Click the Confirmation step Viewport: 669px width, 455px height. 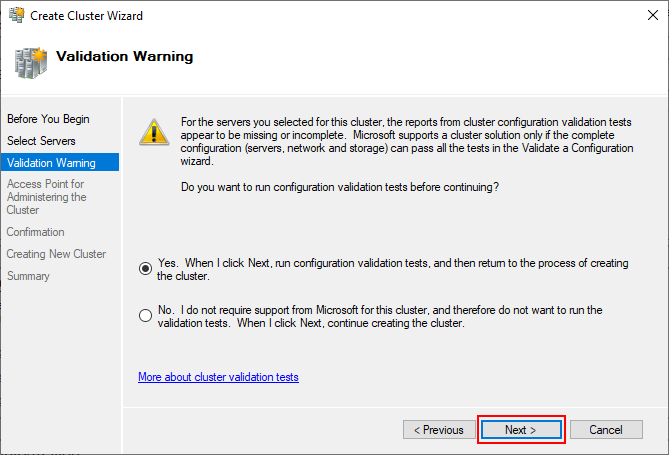coord(35,232)
